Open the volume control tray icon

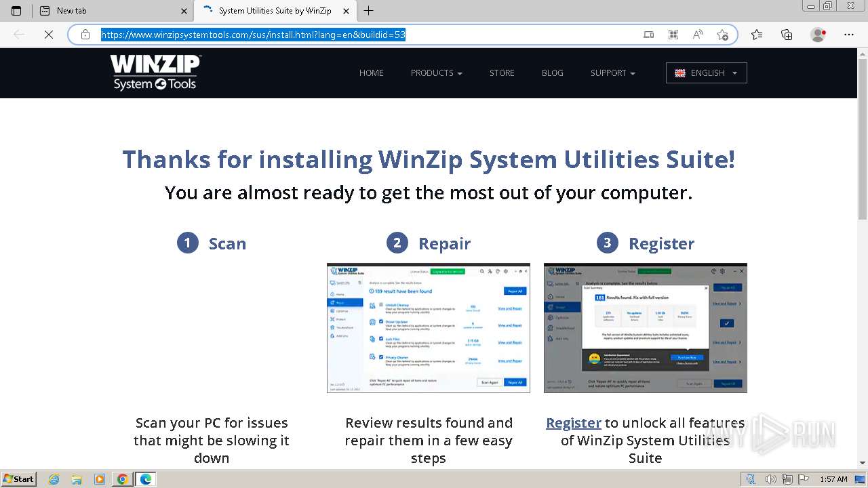point(770,479)
